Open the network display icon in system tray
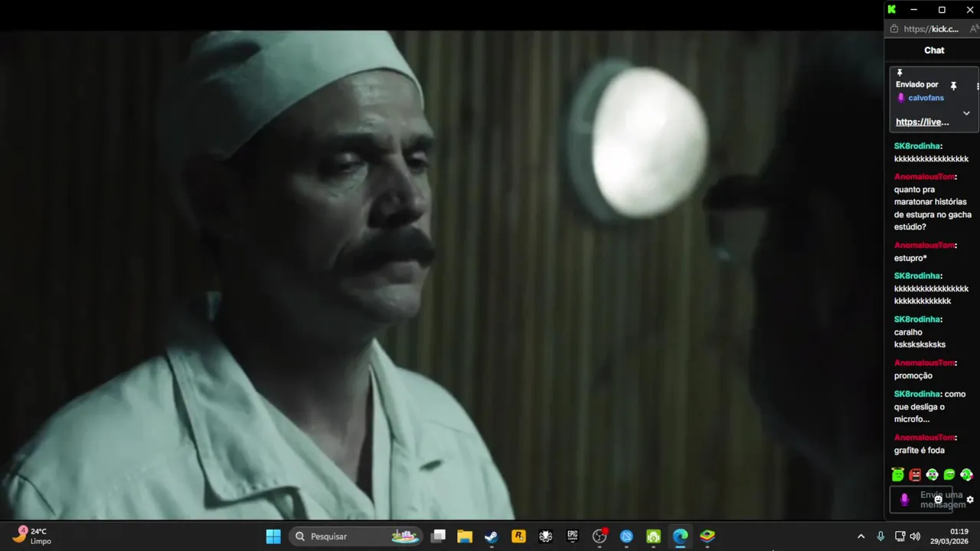The image size is (980, 551). [x=900, y=536]
